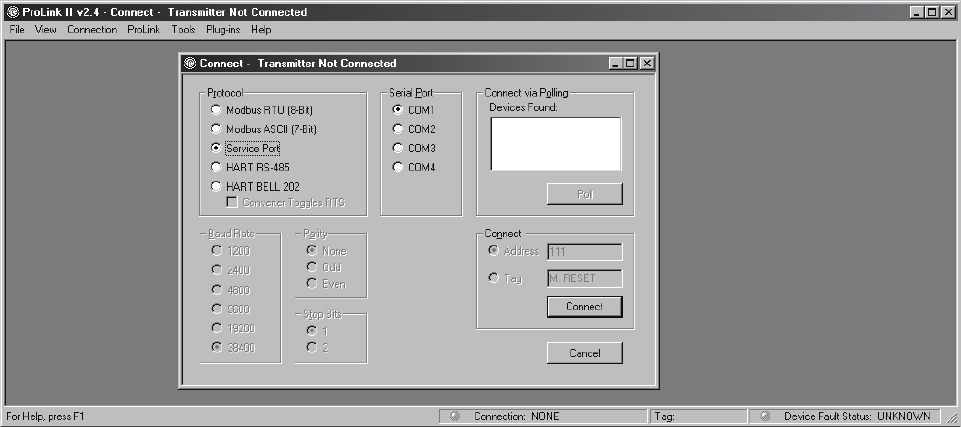Click 'For Help, press F1' status text
This screenshot has width=961, height=427.
click(45, 417)
